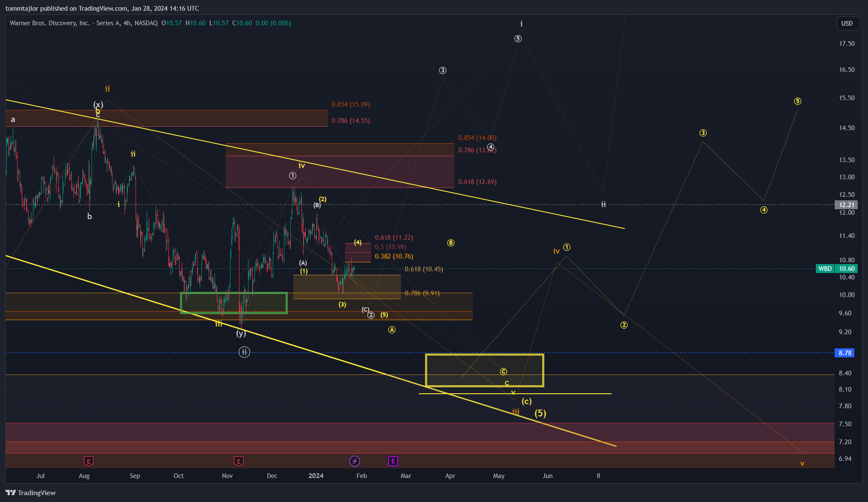868x502 pixels.
Task: Select Fibonacci label 0.618 (11.22)
Action: click(394, 238)
